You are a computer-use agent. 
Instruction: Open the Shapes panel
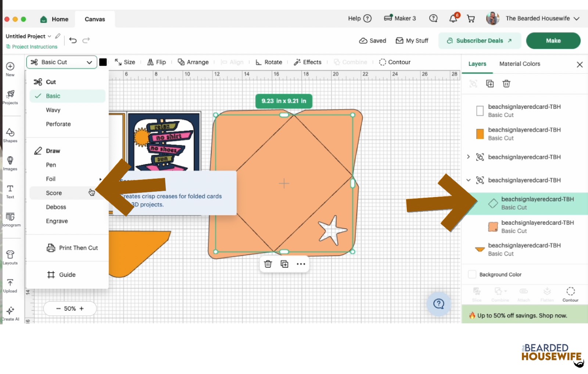pyautogui.click(x=10, y=135)
